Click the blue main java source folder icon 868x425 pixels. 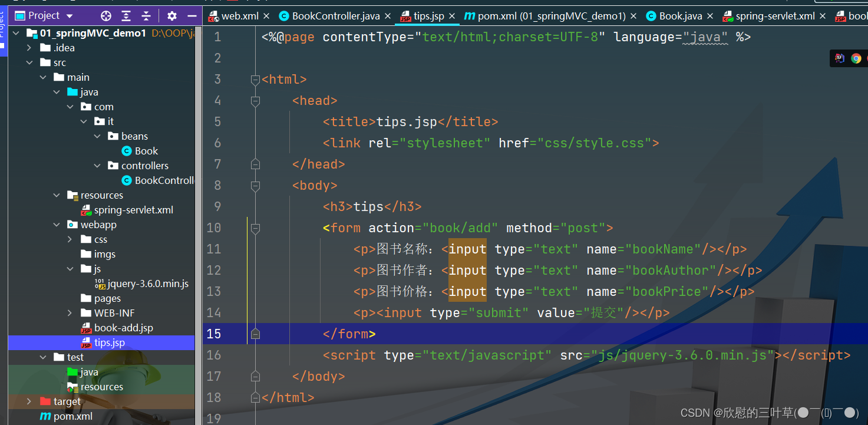[72, 92]
